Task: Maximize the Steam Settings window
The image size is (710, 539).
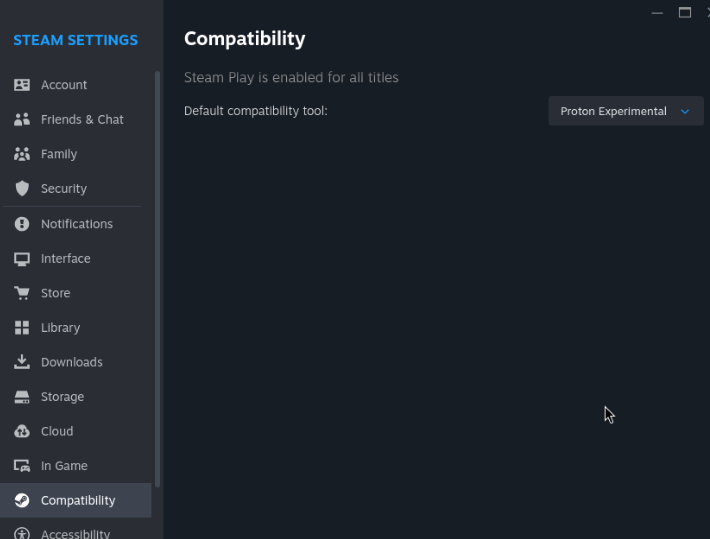Action: 685,12
